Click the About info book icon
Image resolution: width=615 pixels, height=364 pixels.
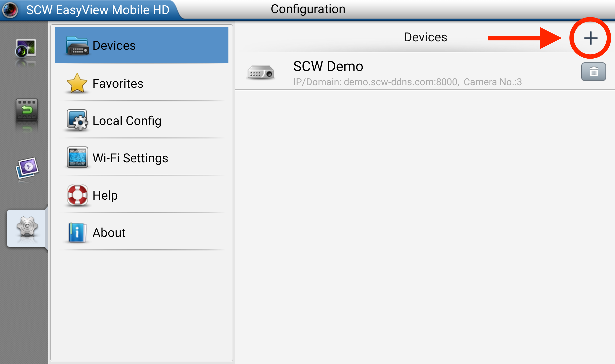pos(77,232)
